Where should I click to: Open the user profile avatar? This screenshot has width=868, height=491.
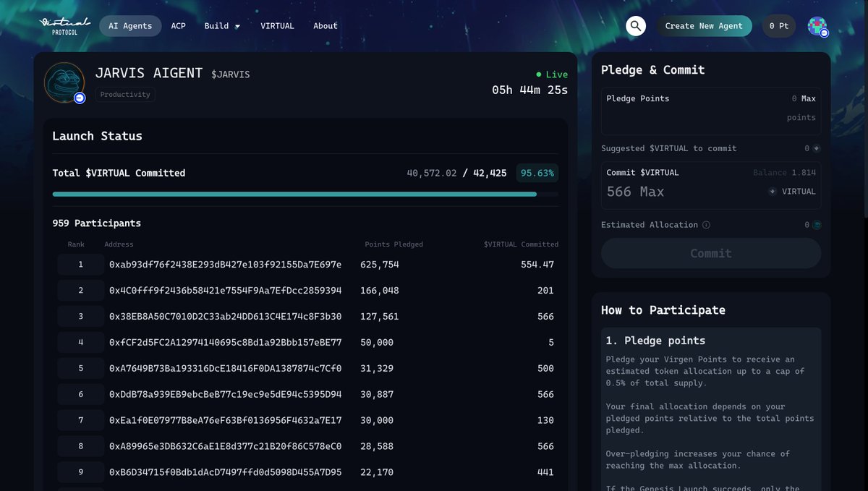(x=817, y=27)
